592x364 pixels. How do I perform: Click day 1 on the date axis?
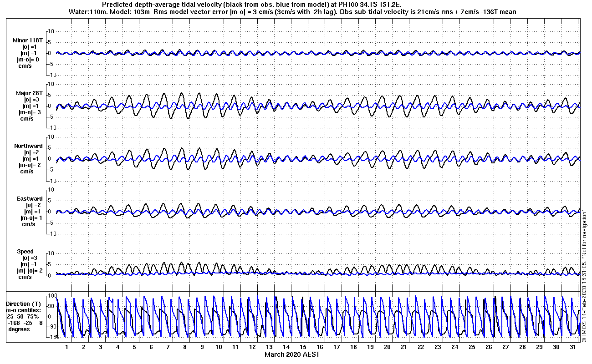(x=66, y=347)
